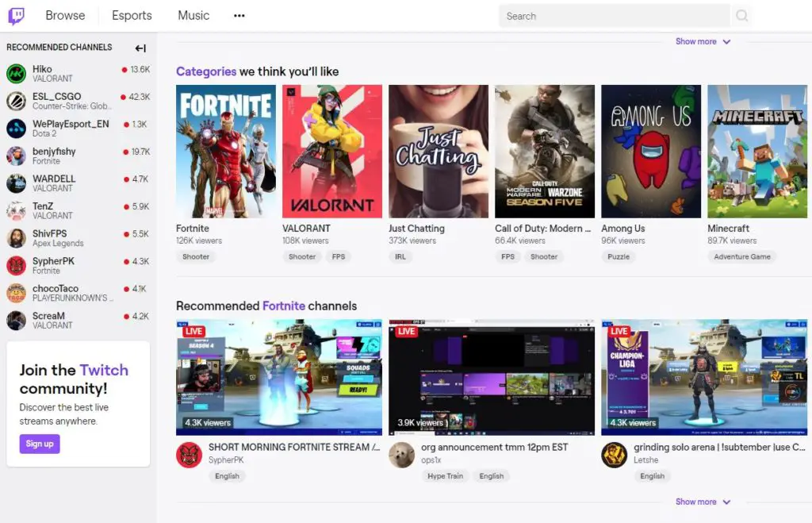This screenshot has height=523, width=812.
Task: Click FPS tag under Call of Duty
Action: pos(508,256)
